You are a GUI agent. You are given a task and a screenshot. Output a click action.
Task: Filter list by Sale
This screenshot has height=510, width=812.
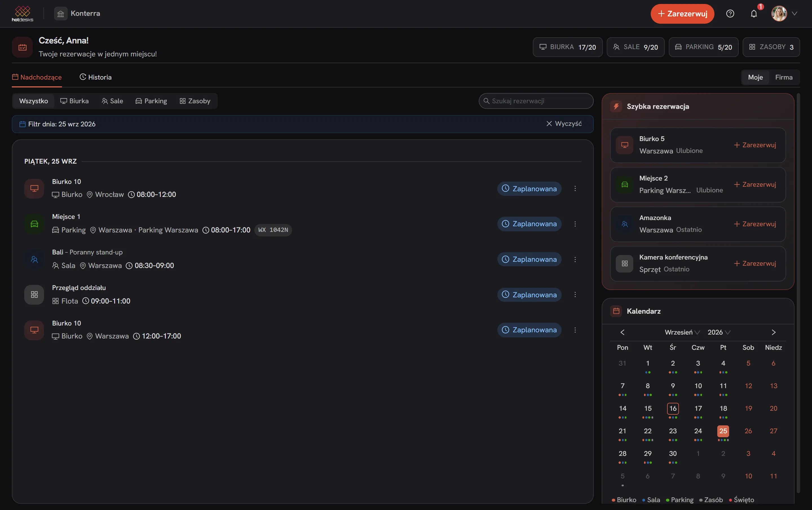coord(112,101)
